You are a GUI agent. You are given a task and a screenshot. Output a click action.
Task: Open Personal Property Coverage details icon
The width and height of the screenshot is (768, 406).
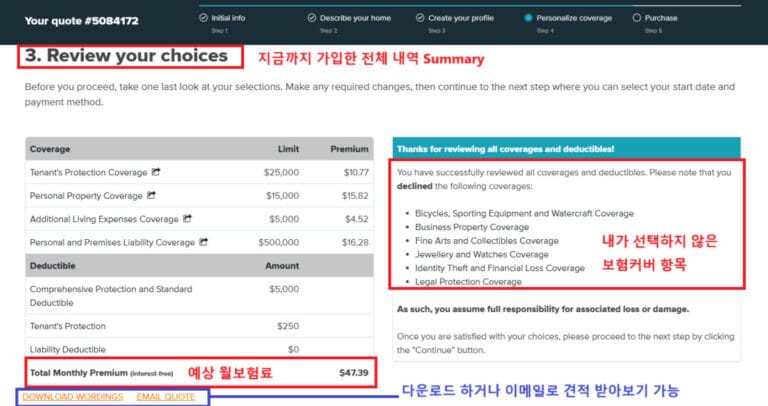tap(151, 195)
